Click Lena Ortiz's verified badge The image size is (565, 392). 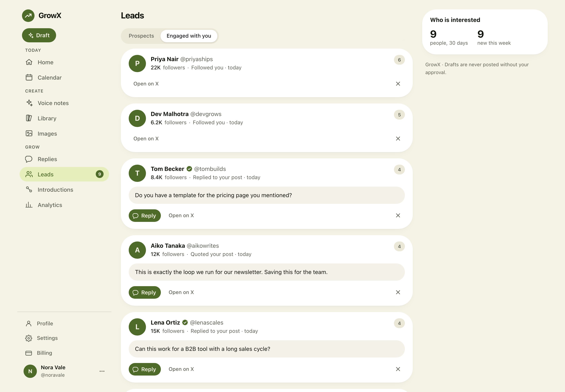185,323
